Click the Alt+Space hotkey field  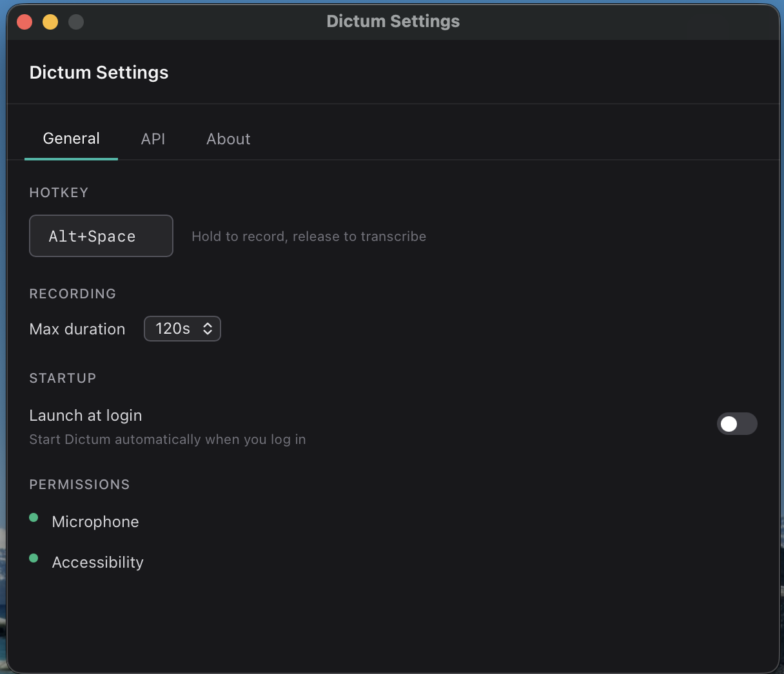click(x=101, y=236)
